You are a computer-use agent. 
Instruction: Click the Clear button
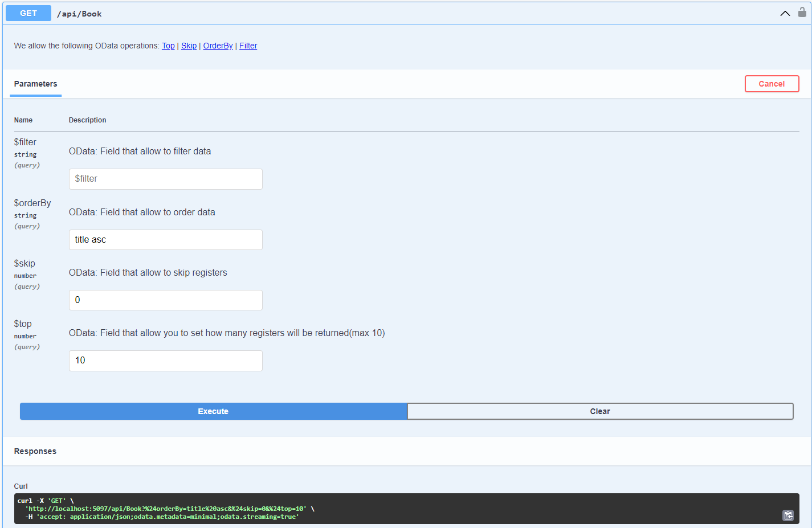point(600,411)
